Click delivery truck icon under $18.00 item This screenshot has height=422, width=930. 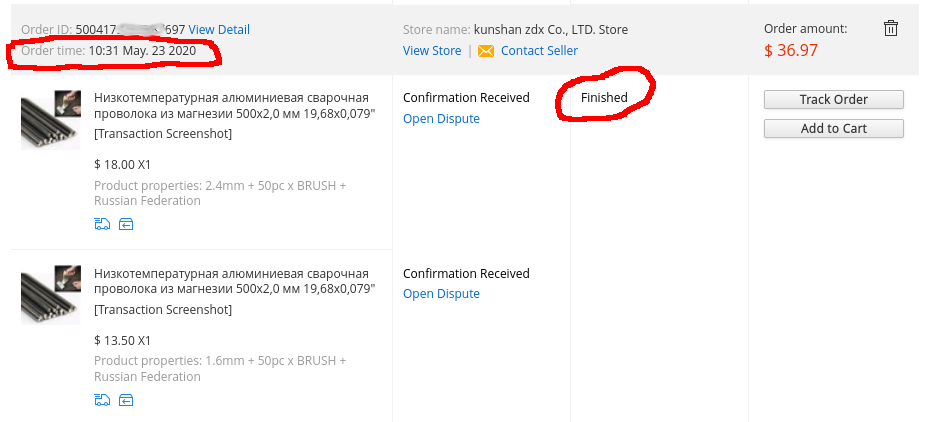(x=102, y=224)
